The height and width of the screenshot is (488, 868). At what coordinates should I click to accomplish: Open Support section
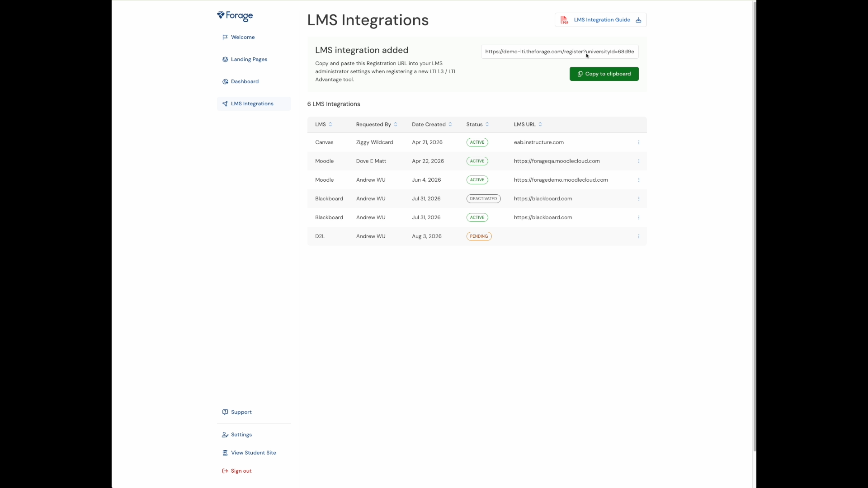[x=254, y=412]
